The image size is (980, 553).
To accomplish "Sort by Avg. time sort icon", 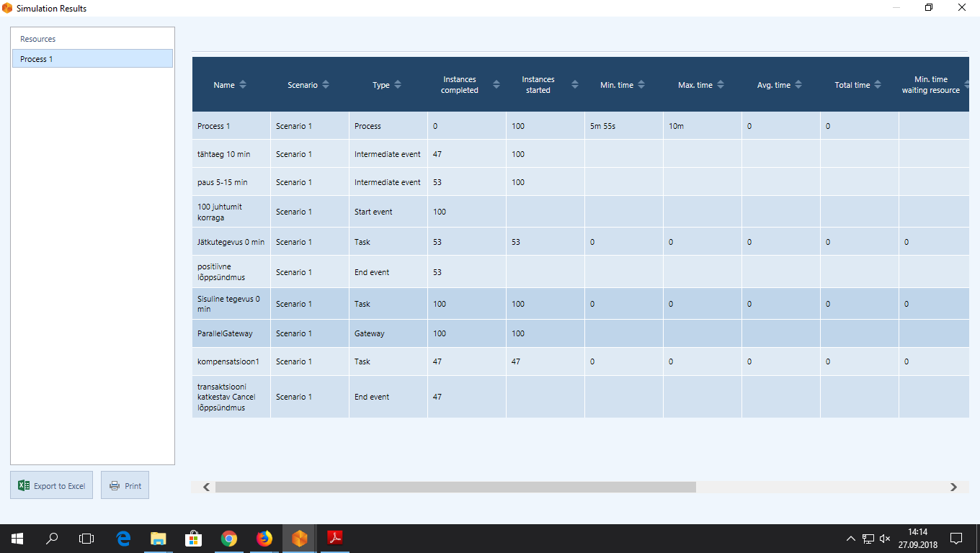I will (798, 85).
